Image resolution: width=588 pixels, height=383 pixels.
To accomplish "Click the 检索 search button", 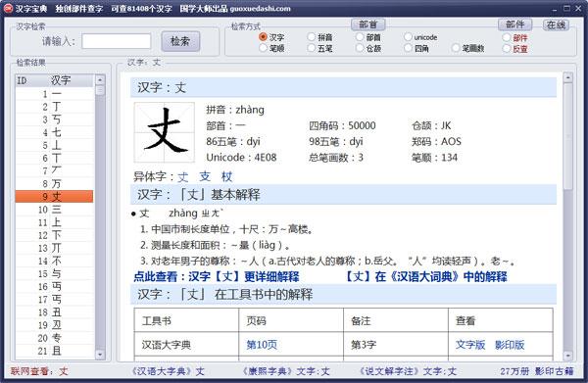I will pyautogui.click(x=180, y=41).
